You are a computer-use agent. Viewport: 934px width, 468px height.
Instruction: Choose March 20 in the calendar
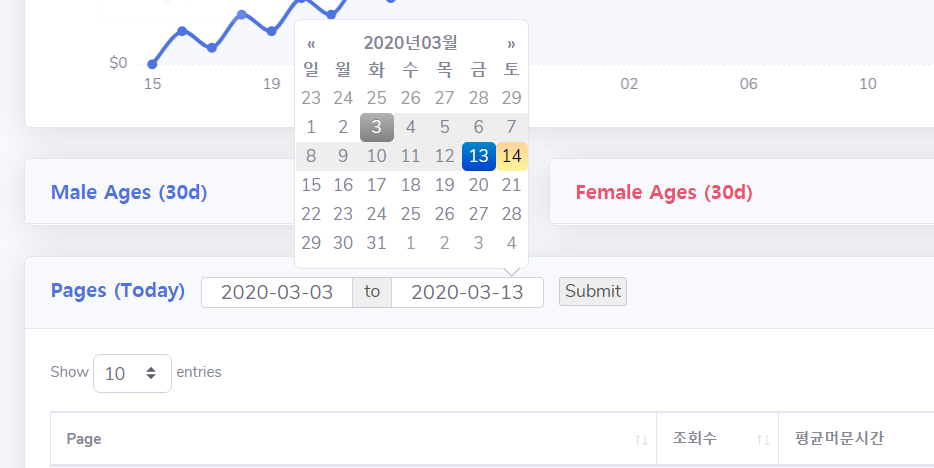[x=479, y=185]
